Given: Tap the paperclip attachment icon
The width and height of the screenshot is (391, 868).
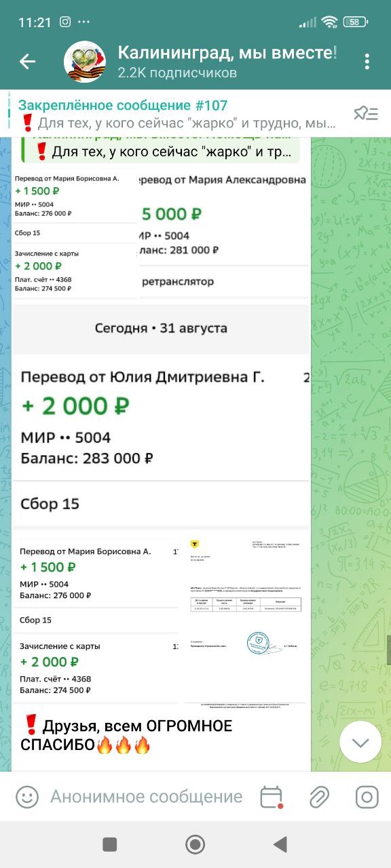Looking at the screenshot, I should click(319, 796).
